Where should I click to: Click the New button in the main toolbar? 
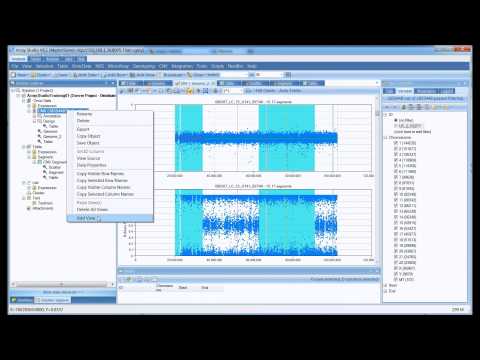pyautogui.click(x=21, y=75)
